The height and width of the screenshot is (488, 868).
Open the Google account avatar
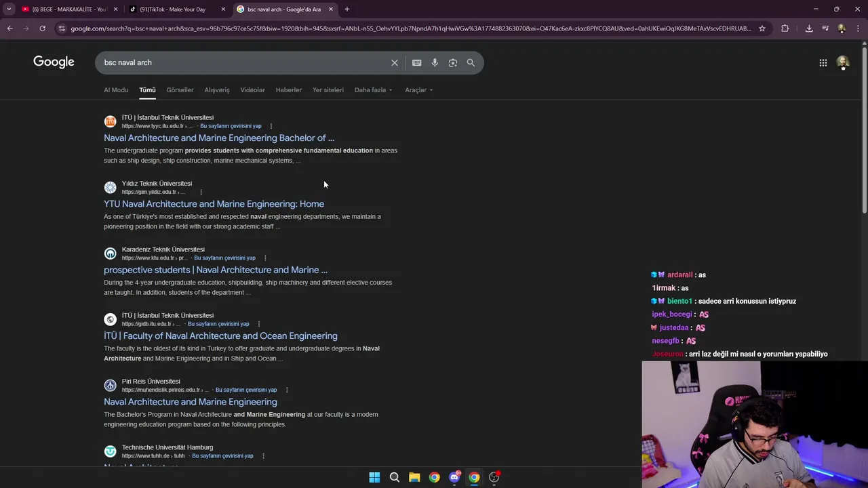[x=843, y=62]
